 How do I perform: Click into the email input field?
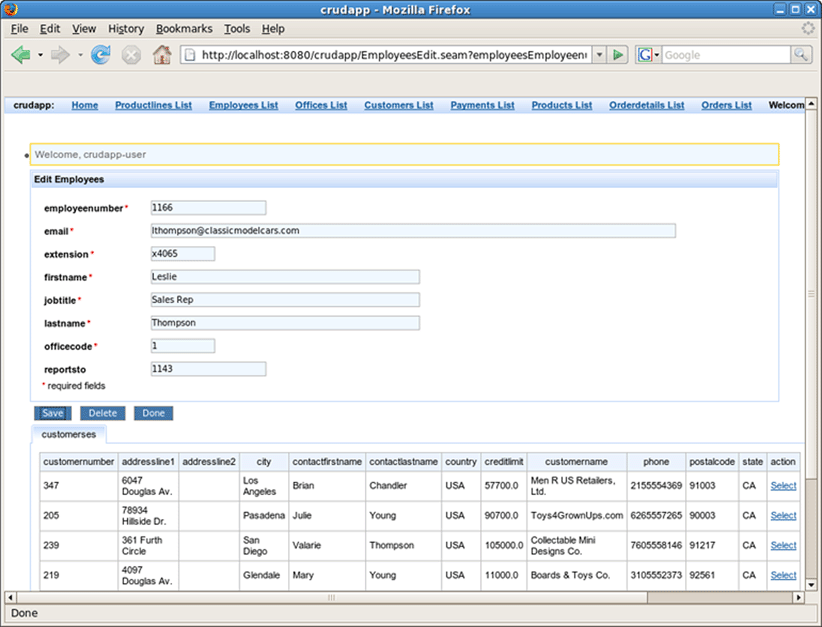412,231
